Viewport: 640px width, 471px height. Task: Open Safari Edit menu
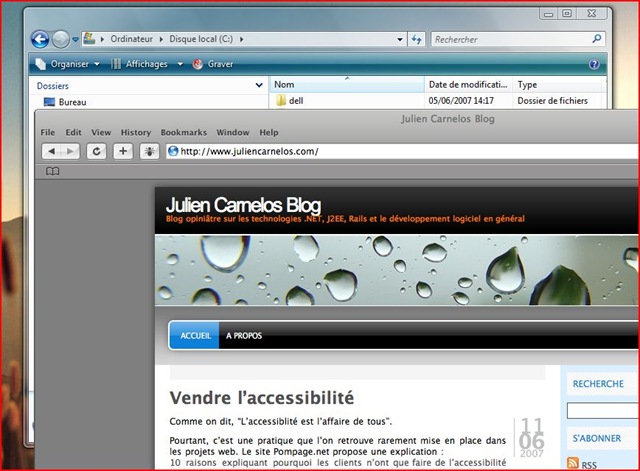point(73,132)
